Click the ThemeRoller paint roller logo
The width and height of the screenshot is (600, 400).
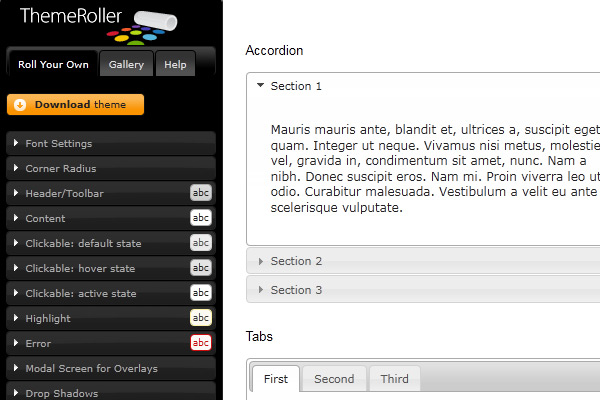coord(142,28)
